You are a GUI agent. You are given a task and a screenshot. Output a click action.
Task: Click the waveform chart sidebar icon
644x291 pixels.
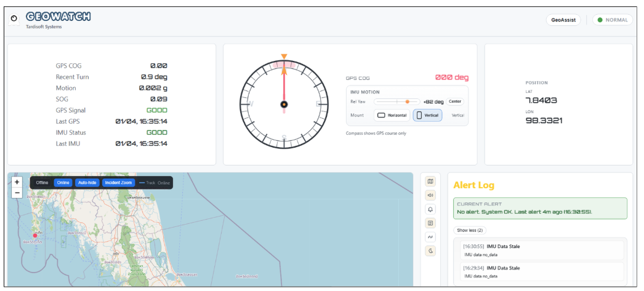coord(430,237)
